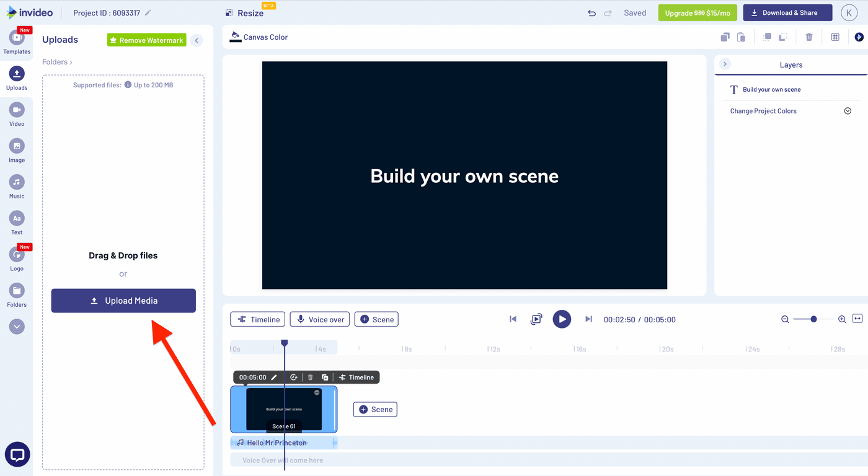
Task: Play the video preview
Action: pyautogui.click(x=562, y=319)
